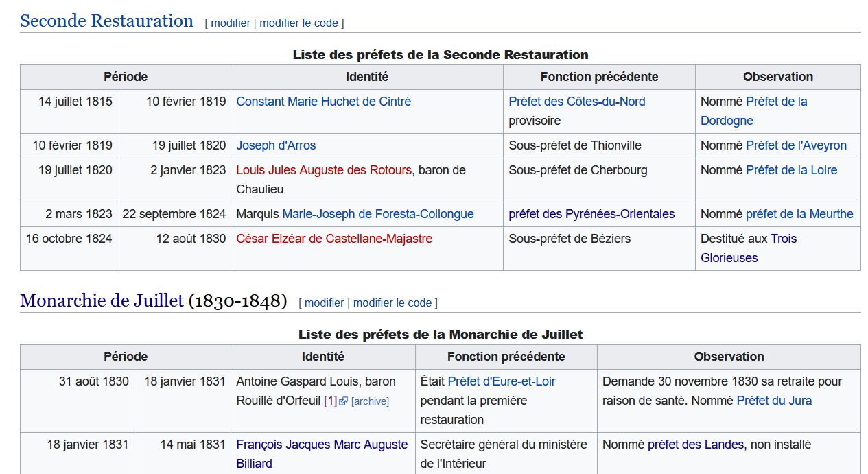
Task: Click Identité header in Seconde Restauration table
Action: (x=367, y=77)
